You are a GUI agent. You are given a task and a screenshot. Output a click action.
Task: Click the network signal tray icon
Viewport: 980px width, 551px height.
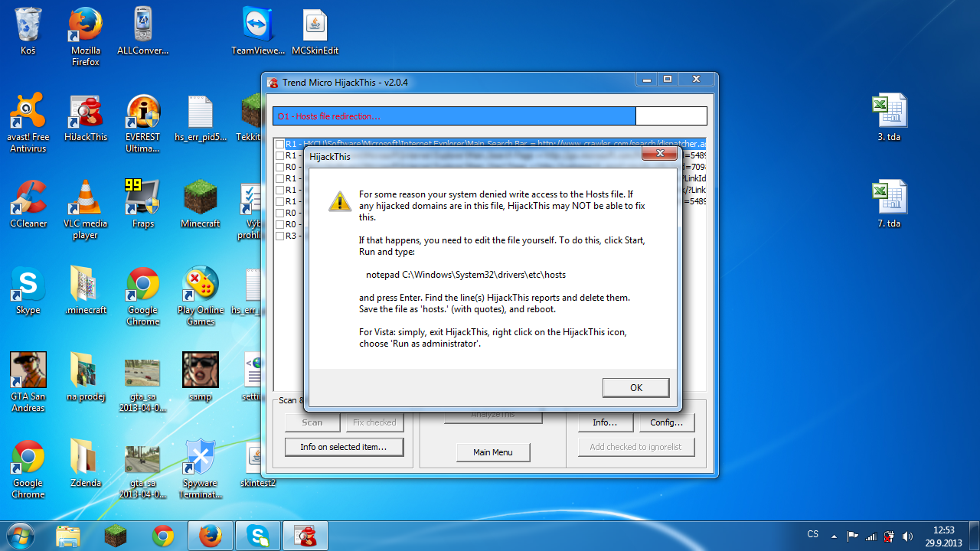coord(871,536)
